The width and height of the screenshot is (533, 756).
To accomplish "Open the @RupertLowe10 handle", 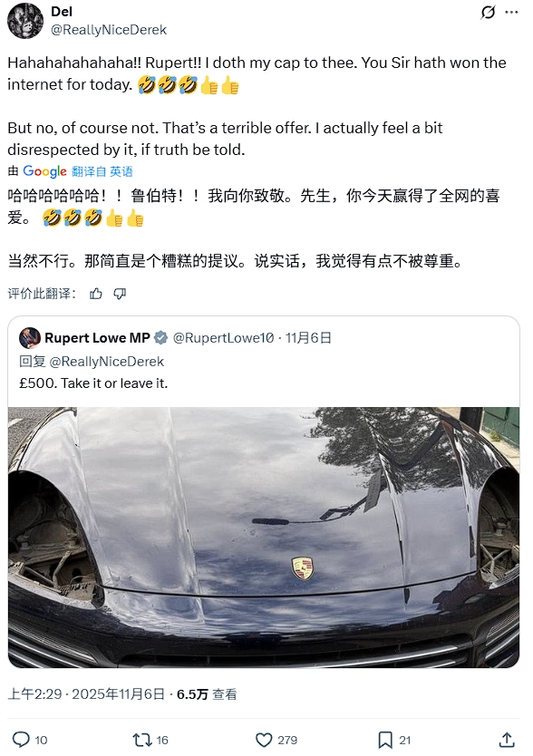I will point(223,338).
